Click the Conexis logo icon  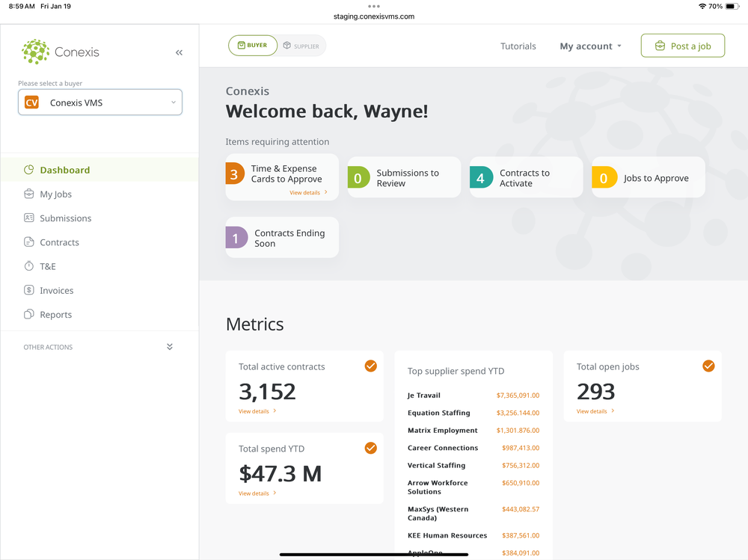click(x=35, y=52)
